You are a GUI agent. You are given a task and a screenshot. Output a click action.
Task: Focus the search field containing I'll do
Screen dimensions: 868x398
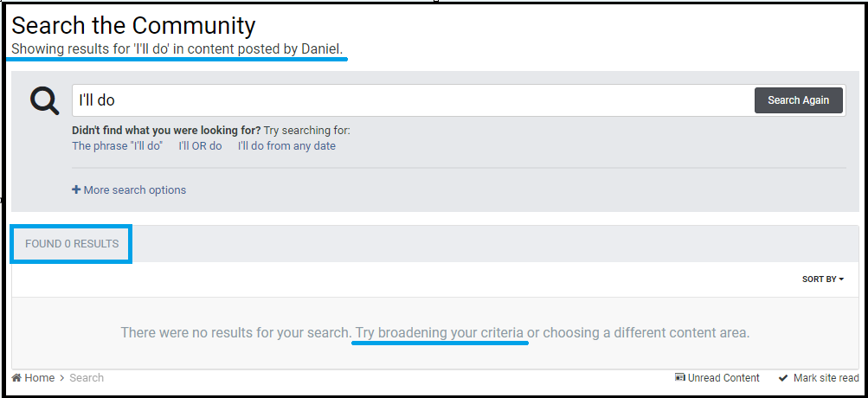point(413,100)
